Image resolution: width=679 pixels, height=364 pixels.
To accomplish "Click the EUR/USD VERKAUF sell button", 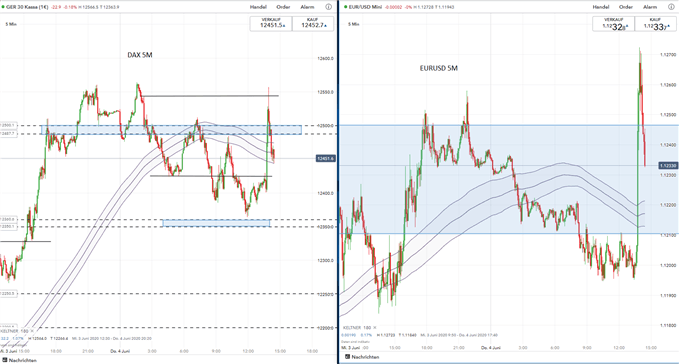I will [x=614, y=24].
